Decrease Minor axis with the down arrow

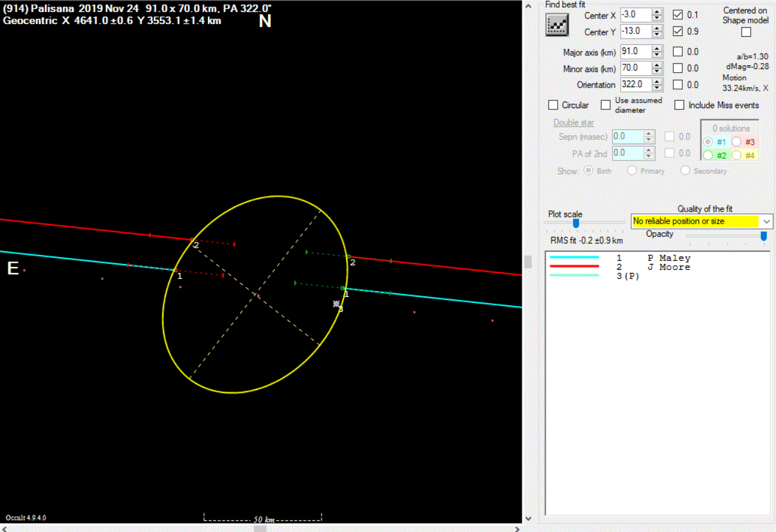[656, 70]
